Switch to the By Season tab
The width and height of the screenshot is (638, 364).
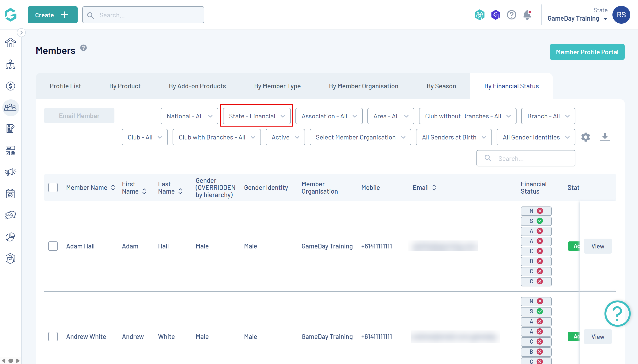(x=441, y=86)
